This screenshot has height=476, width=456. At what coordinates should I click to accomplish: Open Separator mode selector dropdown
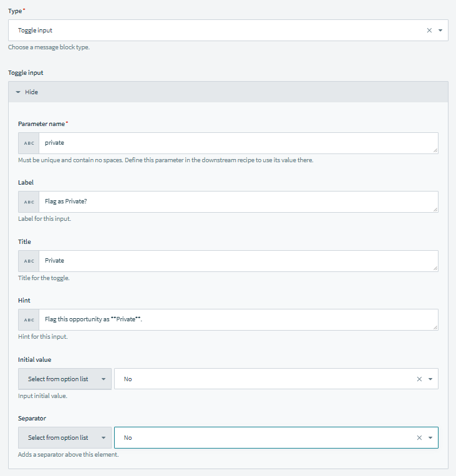[x=65, y=437]
